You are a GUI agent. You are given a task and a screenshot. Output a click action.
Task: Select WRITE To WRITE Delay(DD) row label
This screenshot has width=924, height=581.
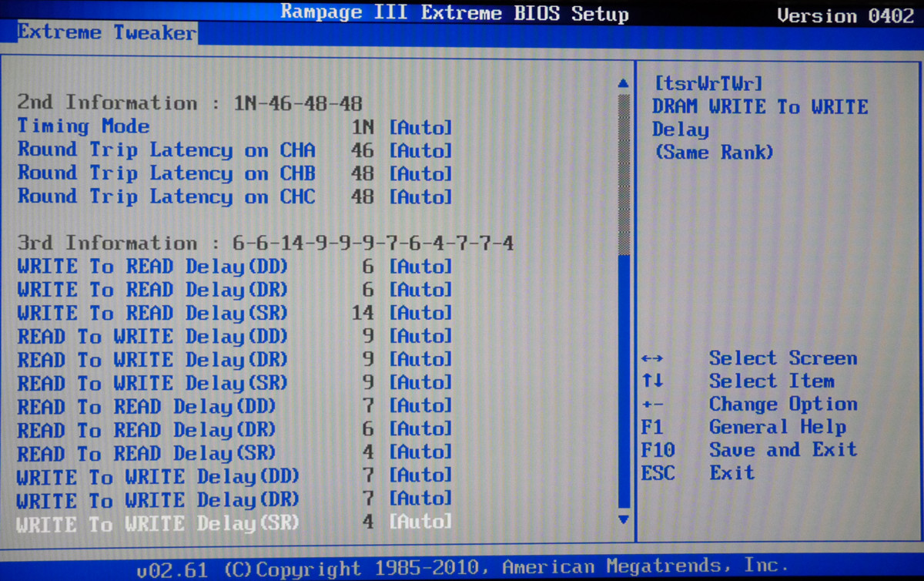click(158, 476)
